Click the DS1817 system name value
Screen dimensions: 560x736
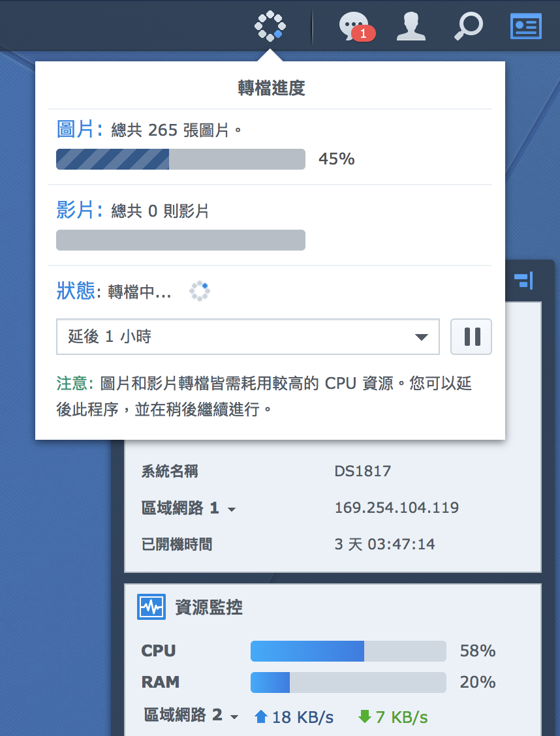[x=362, y=471]
